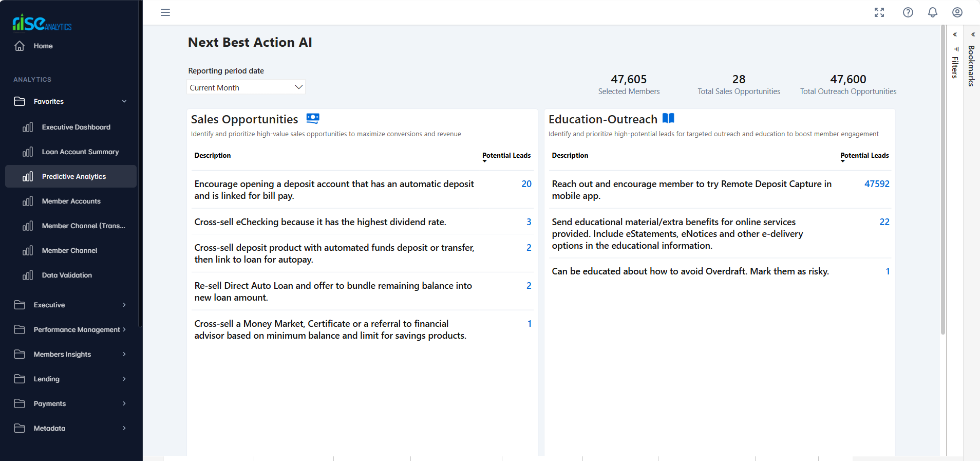Click the Home icon in sidebar

[x=20, y=46]
